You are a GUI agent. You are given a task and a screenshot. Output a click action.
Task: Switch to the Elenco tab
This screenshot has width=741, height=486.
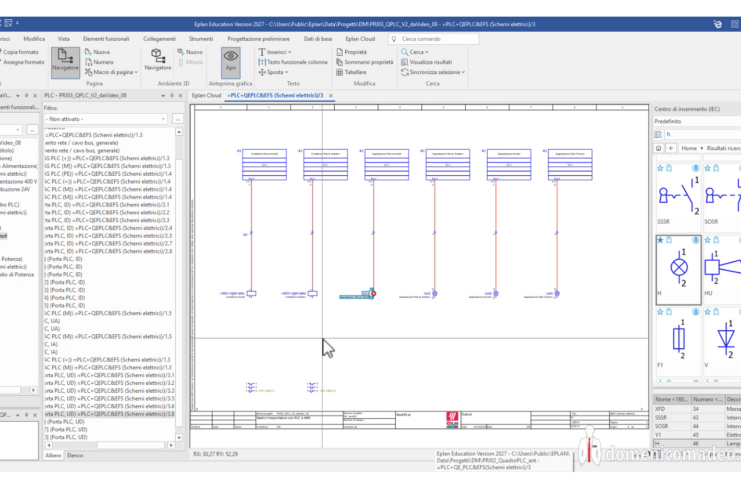pos(75,455)
